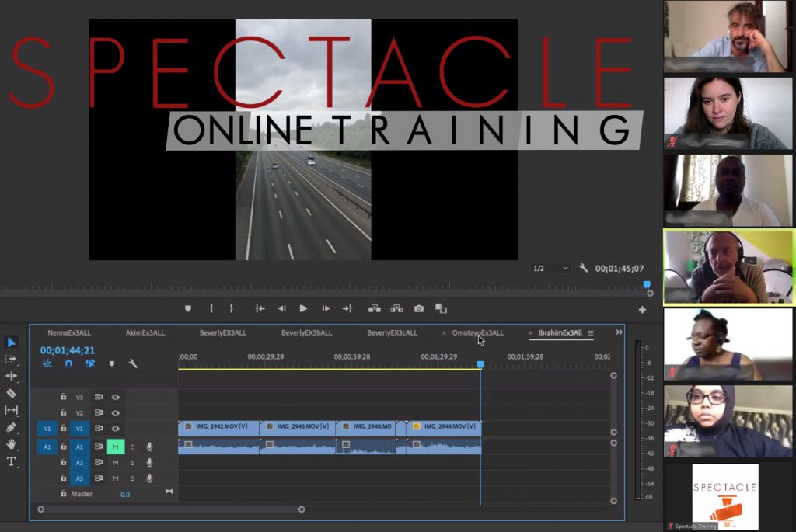Activate the Slip tool
The height and width of the screenshot is (532, 796).
point(11,410)
